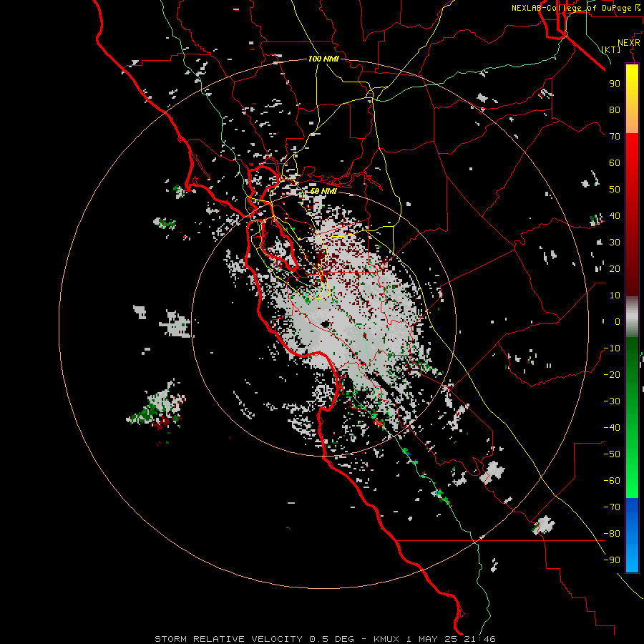Screen dimensions: 644x644
Task: Click the 100 NMI range ring label
Action: click(x=323, y=59)
